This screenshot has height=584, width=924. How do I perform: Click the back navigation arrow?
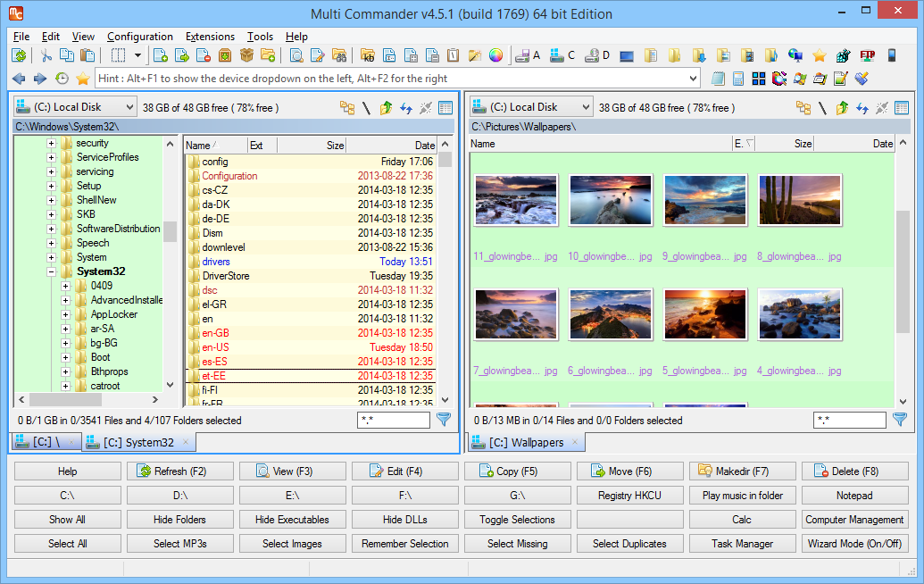coord(19,79)
